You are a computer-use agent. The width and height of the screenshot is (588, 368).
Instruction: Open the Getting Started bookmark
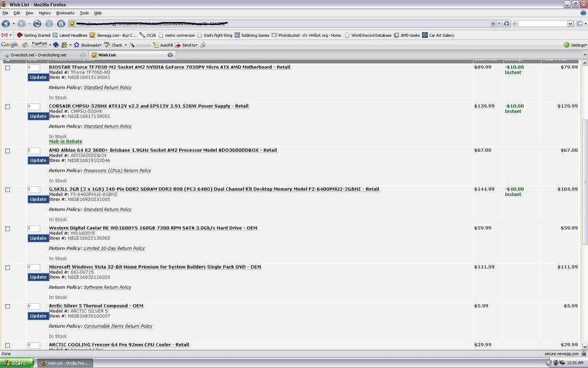[x=33, y=35]
